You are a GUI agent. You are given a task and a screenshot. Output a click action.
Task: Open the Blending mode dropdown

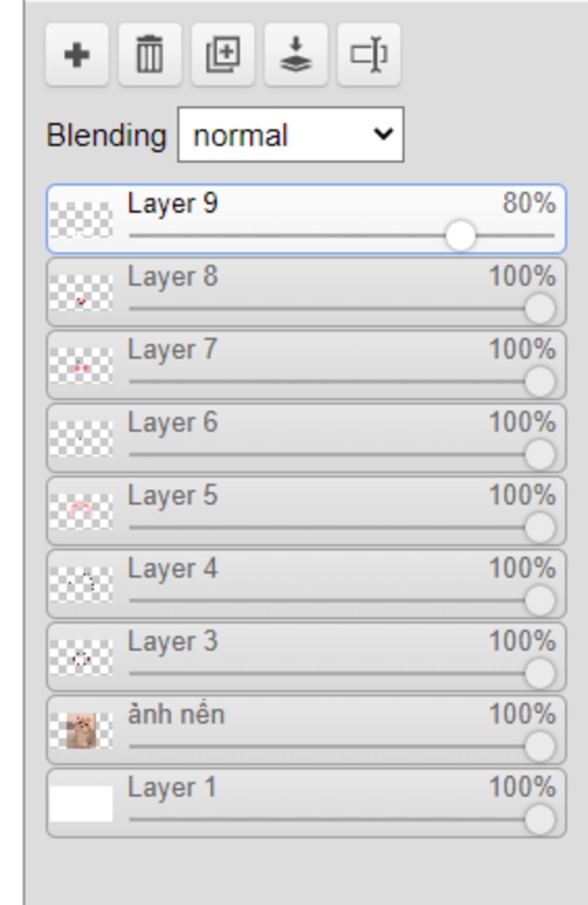pyautogui.click(x=291, y=135)
